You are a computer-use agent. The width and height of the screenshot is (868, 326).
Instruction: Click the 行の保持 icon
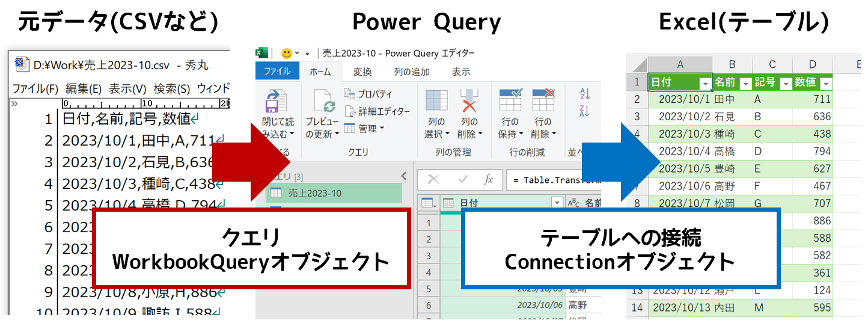coord(510,100)
